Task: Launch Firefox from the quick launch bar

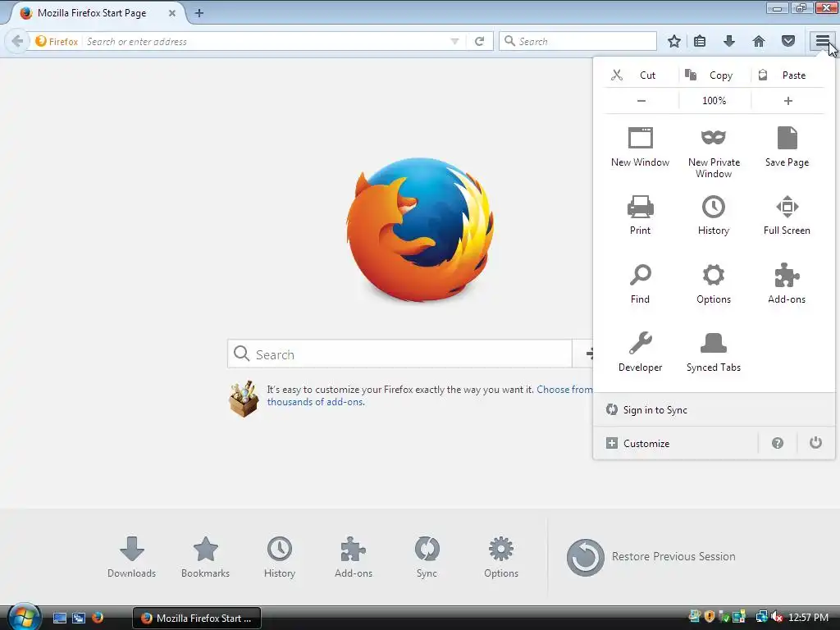Action: 97,617
